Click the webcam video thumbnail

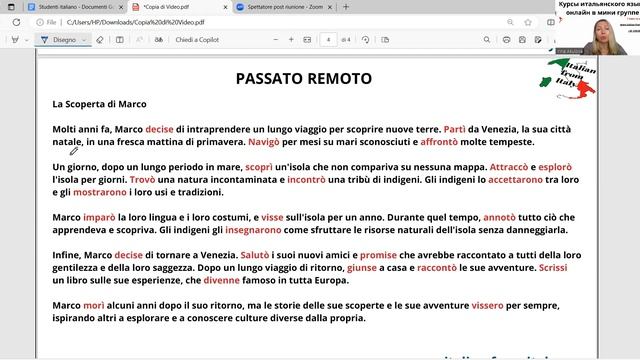[x=598, y=28]
